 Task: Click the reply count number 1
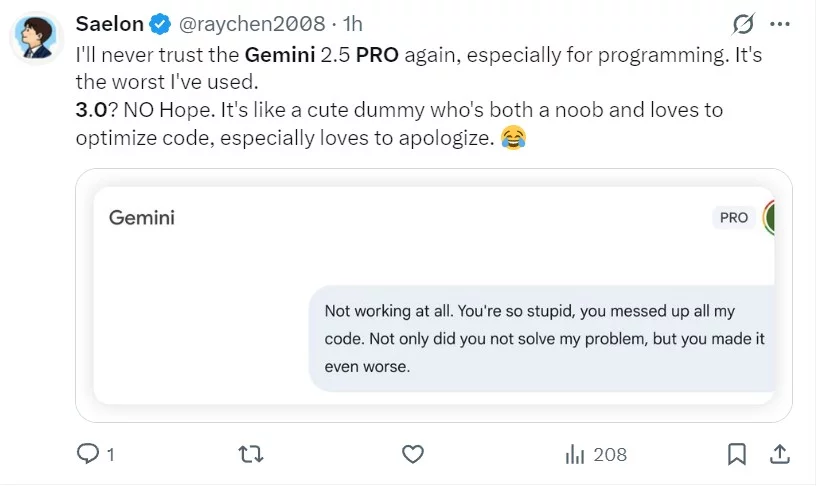pyautogui.click(x=110, y=454)
